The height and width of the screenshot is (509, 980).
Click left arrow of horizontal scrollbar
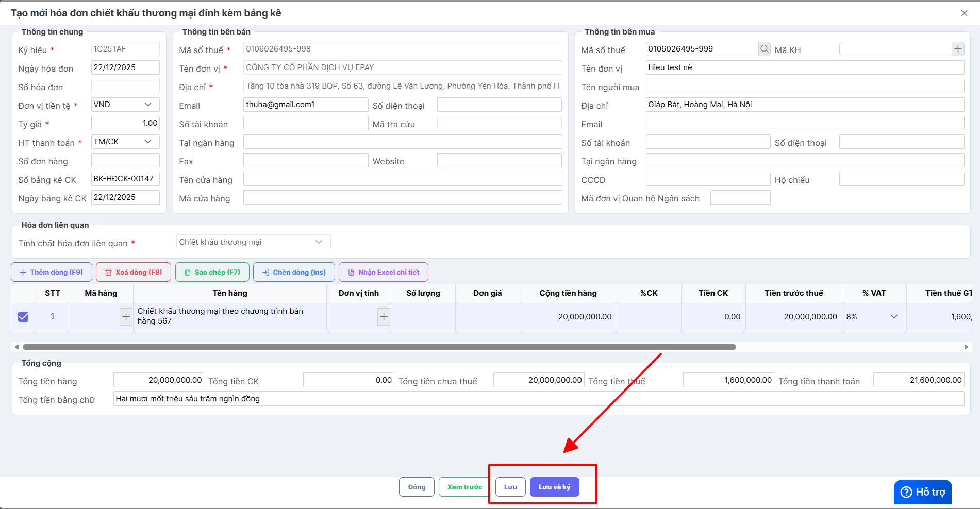(16, 347)
